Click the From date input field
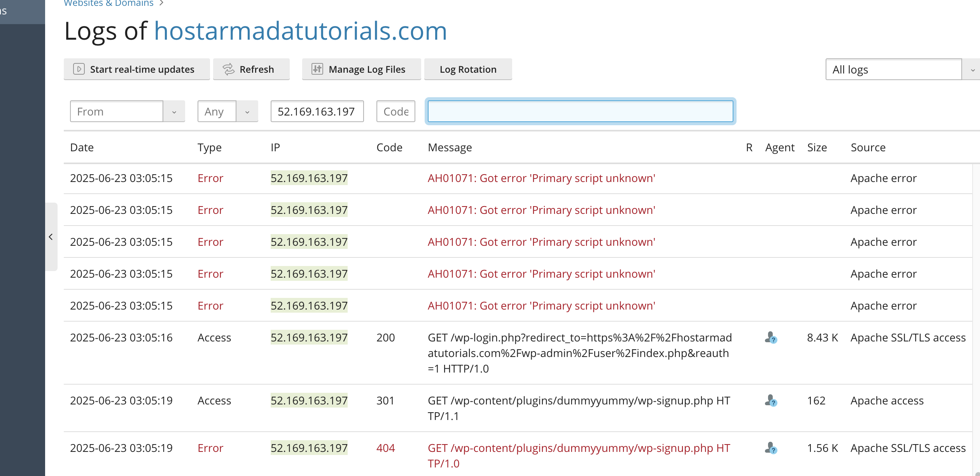Screen dimensions: 980x476 [x=117, y=112]
